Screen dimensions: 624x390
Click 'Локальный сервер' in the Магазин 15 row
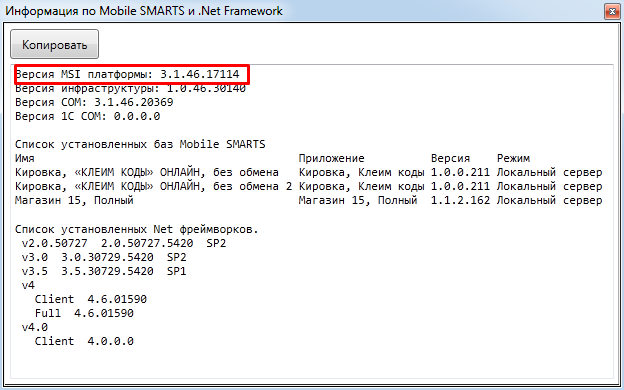[550, 200]
